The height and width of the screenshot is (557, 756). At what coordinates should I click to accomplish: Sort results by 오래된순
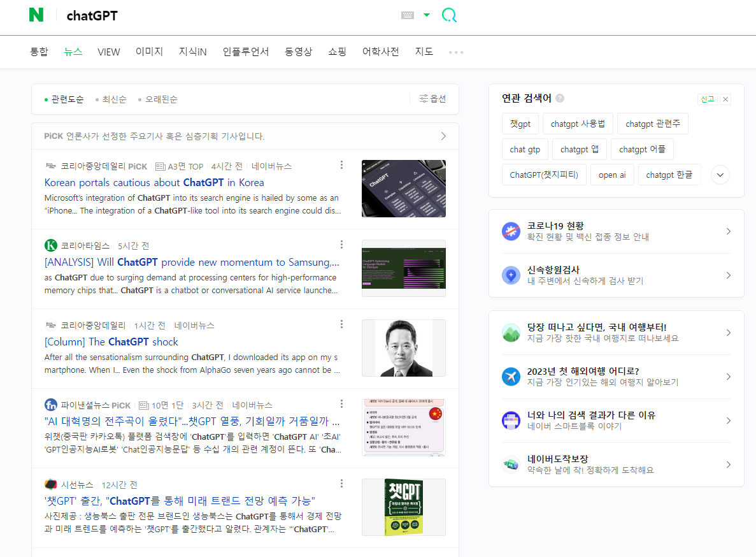point(158,99)
